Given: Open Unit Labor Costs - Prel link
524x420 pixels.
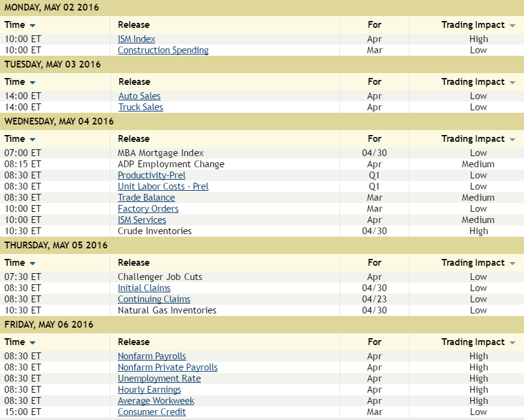Looking at the screenshot, I should click(163, 186).
